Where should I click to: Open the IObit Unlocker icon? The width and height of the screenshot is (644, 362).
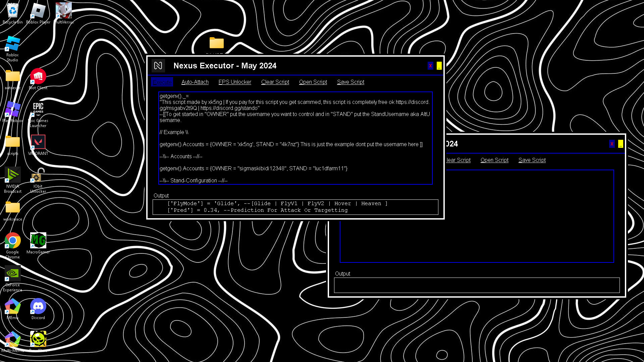pyautogui.click(x=38, y=175)
